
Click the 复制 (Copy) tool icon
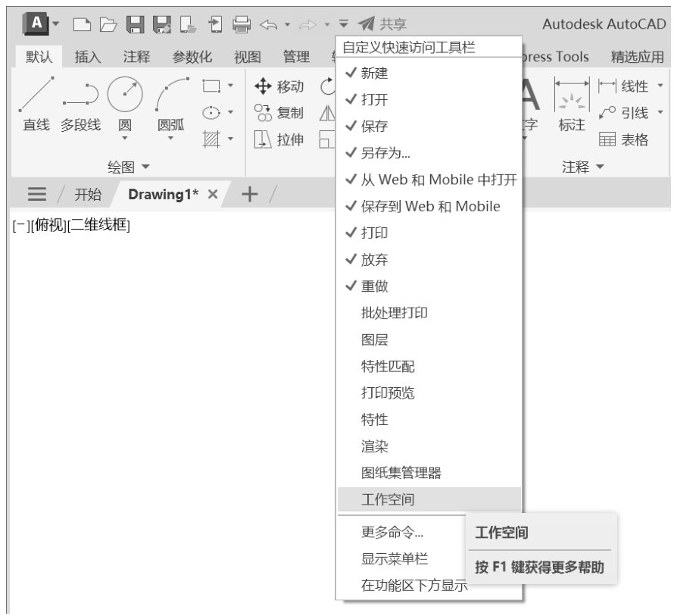point(263,113)
